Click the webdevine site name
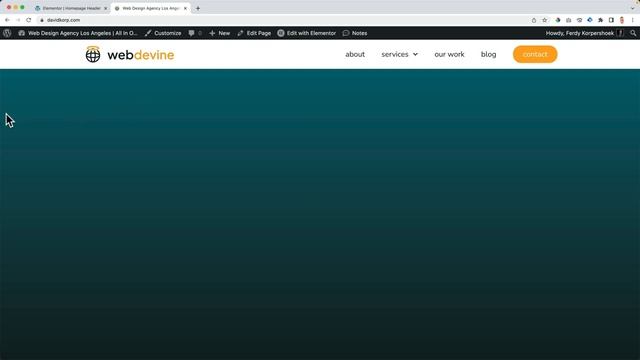640x360 pixels. [x=141, y=55]
